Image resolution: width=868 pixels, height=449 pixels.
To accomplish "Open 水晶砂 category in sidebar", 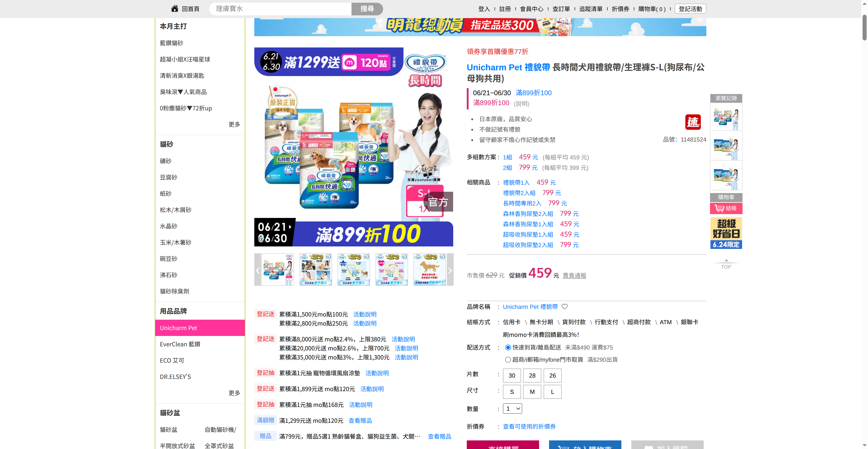I will pos(168,226).
